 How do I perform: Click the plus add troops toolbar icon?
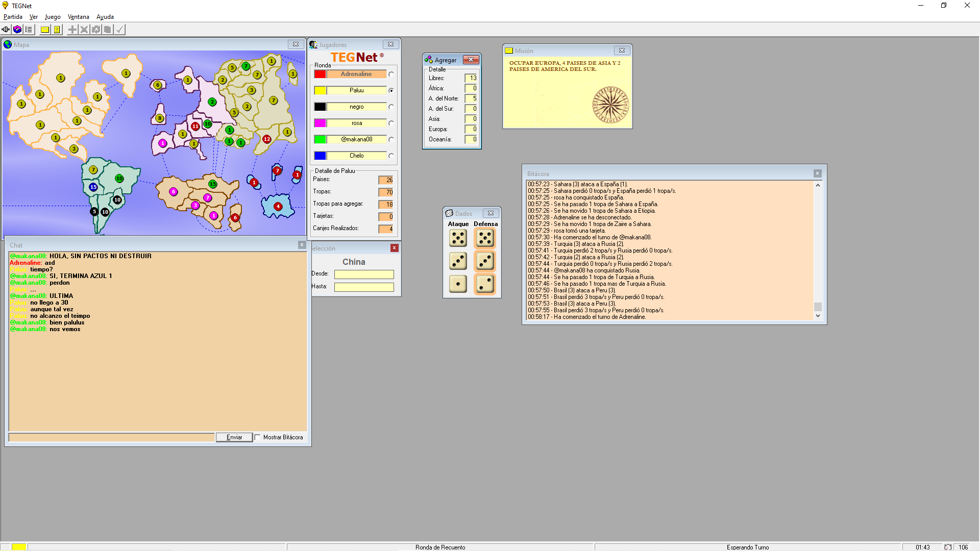(x=72, y=30)
